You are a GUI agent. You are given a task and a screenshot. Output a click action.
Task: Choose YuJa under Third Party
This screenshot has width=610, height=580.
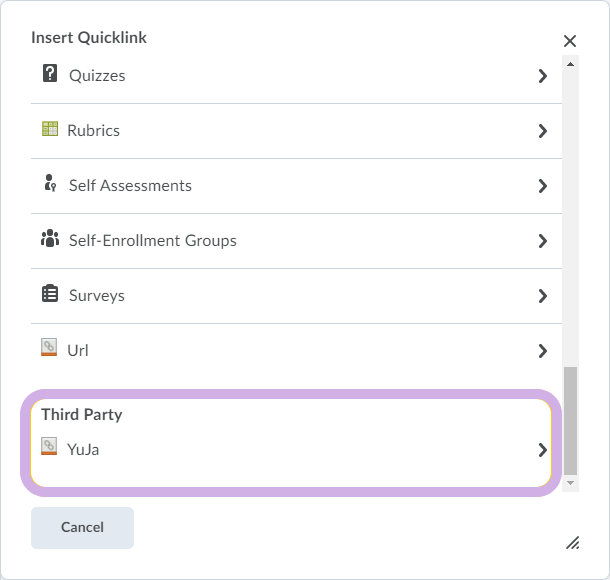click(291, 450)
